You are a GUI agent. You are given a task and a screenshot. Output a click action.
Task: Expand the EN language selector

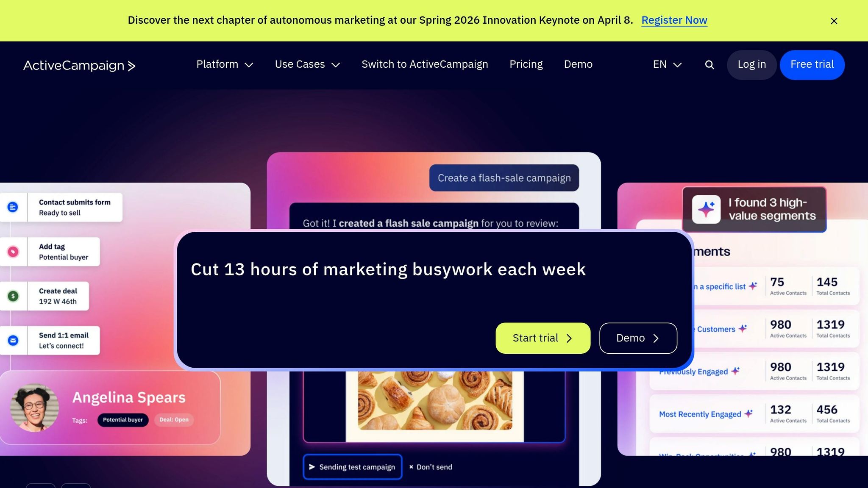tap(666, 64)
